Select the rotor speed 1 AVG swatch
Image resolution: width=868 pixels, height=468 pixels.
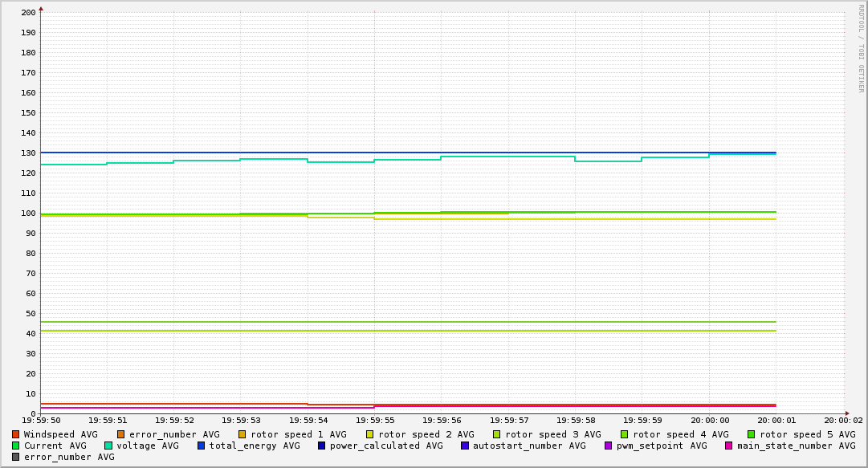242,435
